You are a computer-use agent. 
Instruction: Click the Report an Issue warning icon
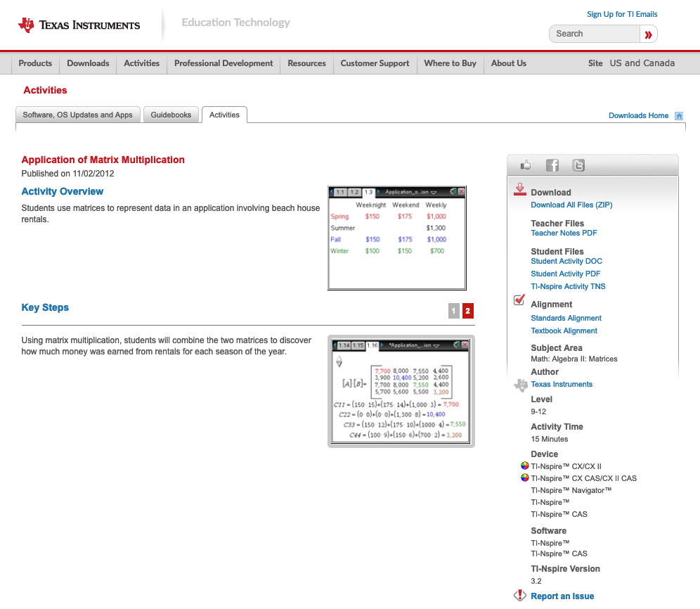coord(520,596)
